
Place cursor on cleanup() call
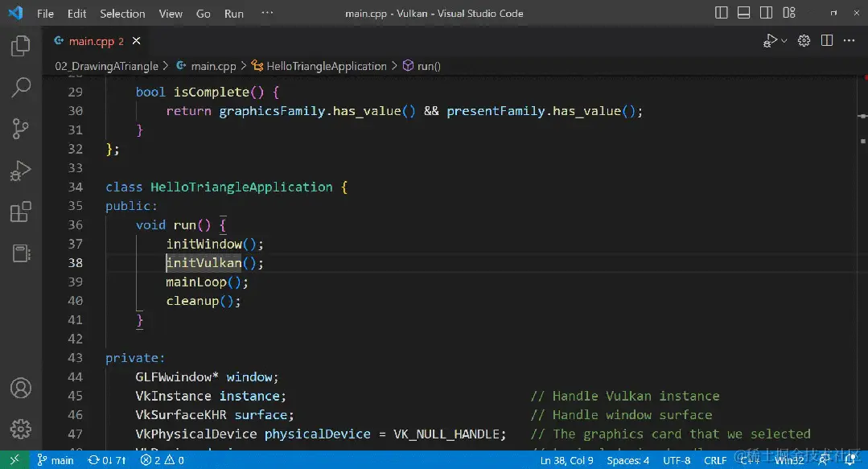204,301
